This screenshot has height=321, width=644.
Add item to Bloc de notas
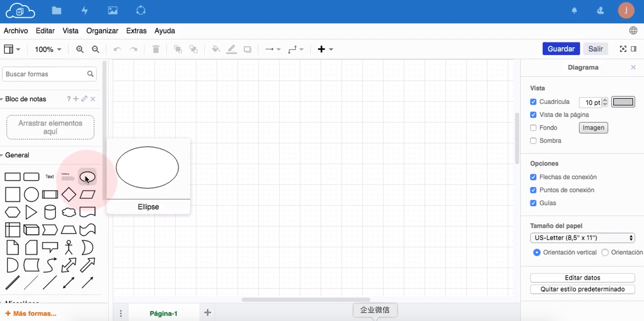76,99
